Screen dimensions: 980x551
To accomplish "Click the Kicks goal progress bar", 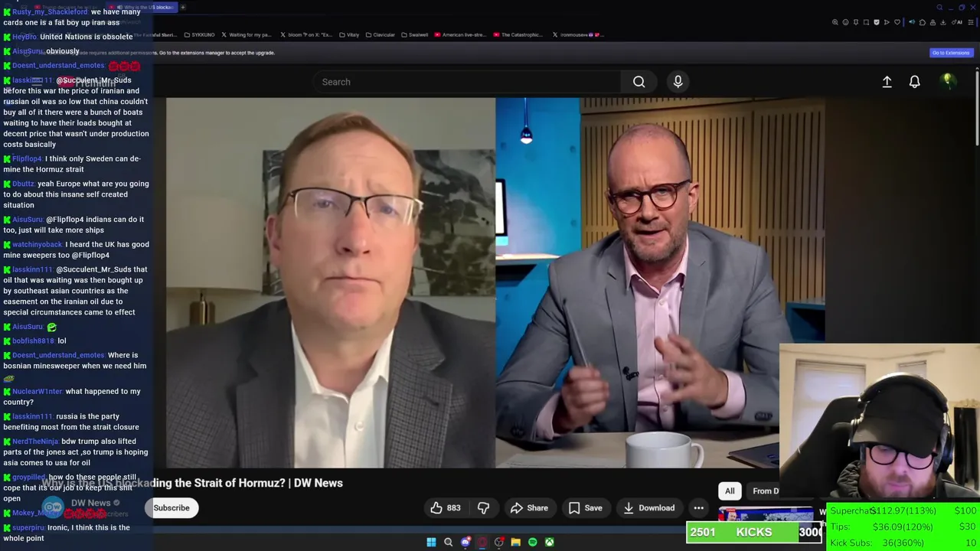I will point(755,533).
